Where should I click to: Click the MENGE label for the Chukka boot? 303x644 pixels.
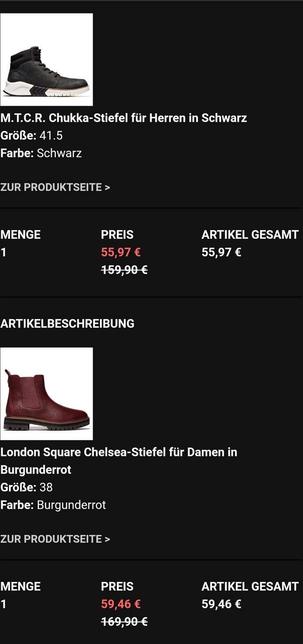click(x=20, y=235)
